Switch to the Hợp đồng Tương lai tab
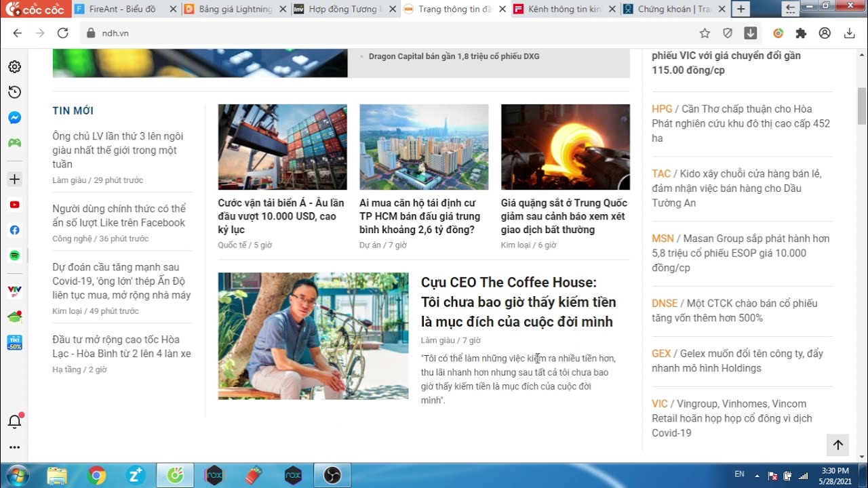Viewport: 868px width, 488px height. pyautogui.click(x=345, y=9)
